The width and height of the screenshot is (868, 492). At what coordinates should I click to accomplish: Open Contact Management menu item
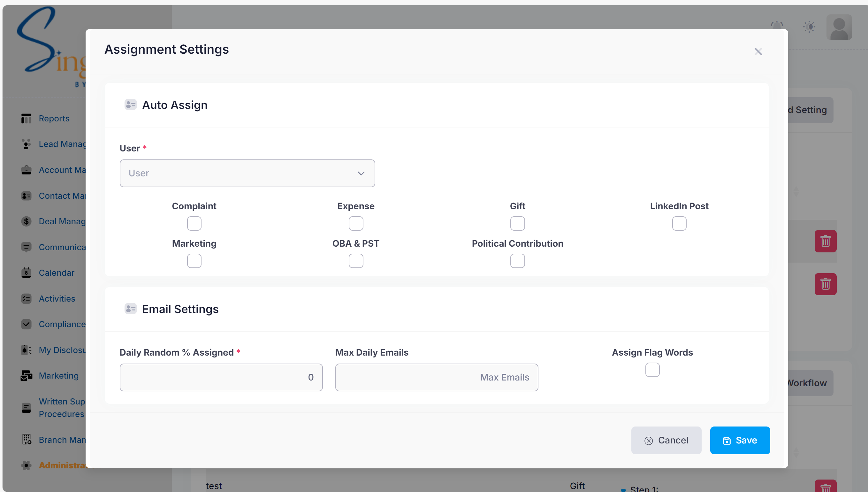point(62,196)
